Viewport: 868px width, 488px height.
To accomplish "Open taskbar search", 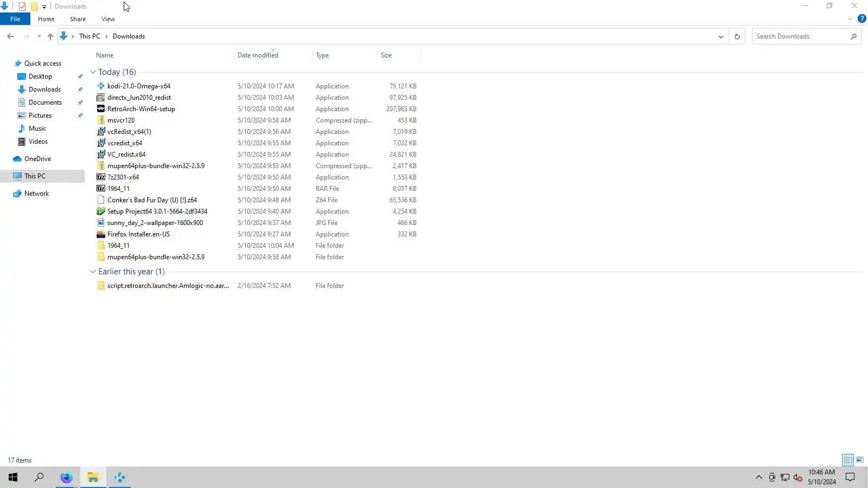I will 39,477.
